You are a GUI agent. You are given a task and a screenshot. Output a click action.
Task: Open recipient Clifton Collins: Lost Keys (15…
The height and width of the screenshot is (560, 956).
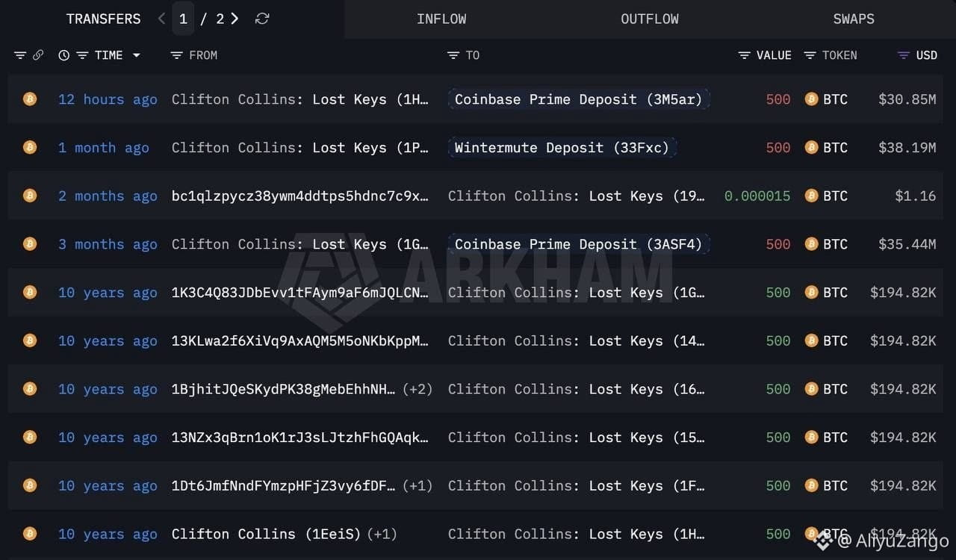577,438
